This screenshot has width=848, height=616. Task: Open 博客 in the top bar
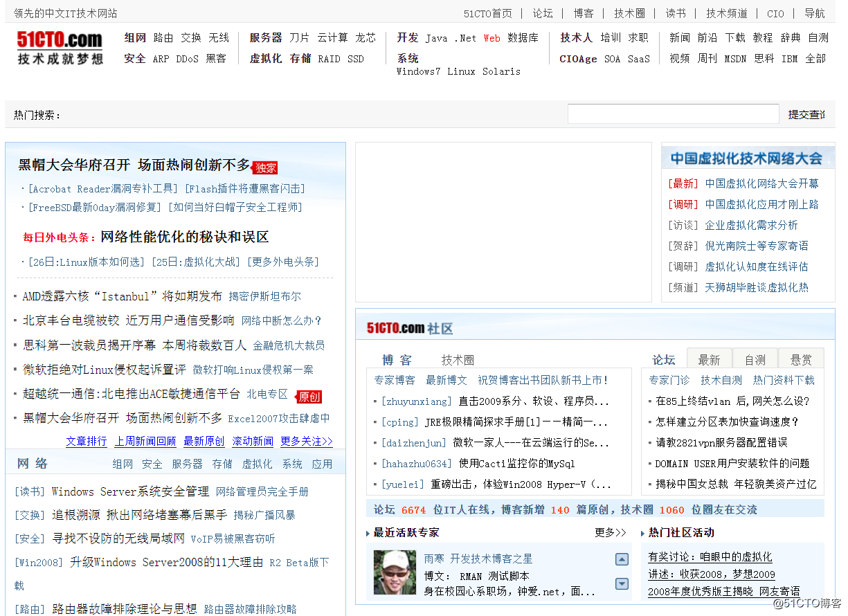pyautogui.click(x=584, y=13)
